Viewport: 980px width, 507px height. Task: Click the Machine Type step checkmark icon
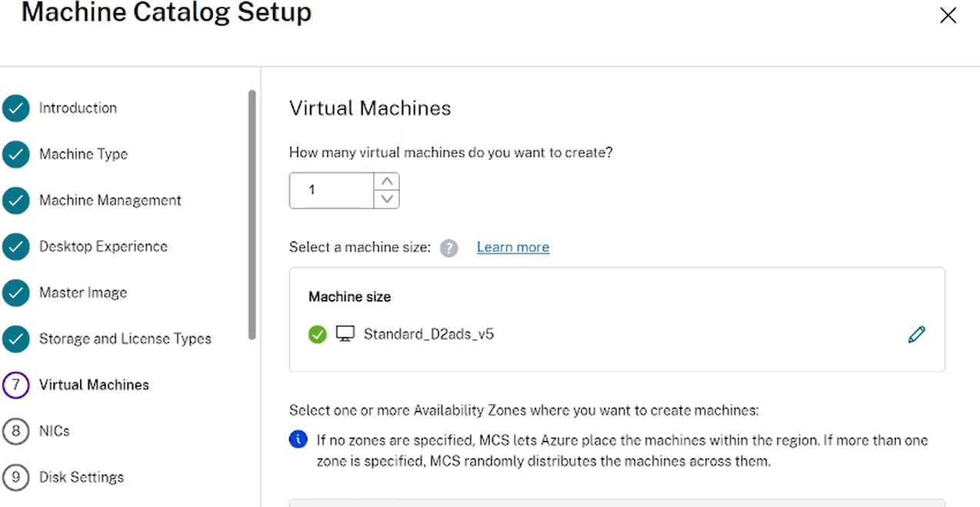pyautogui.click(x=16, y=155)
